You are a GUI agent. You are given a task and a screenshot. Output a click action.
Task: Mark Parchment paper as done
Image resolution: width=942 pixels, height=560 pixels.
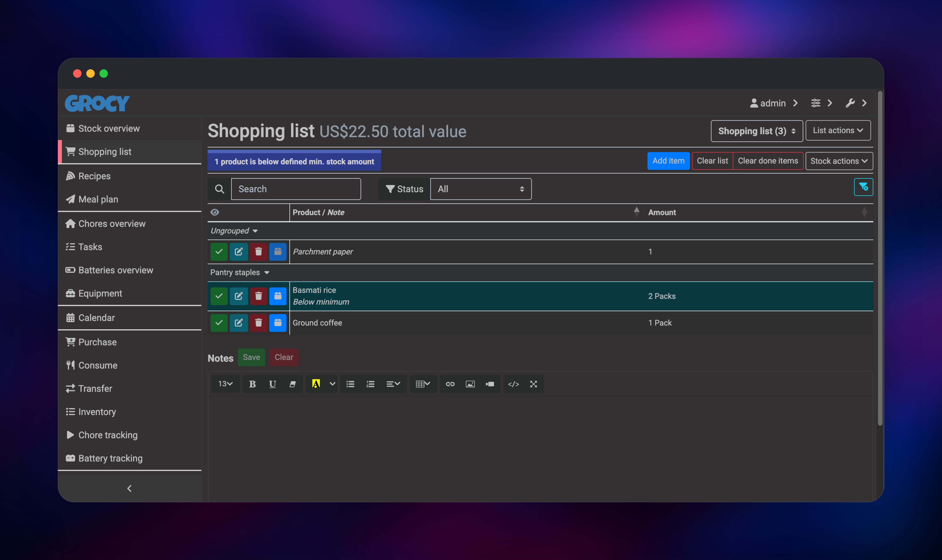coord(219,252)
